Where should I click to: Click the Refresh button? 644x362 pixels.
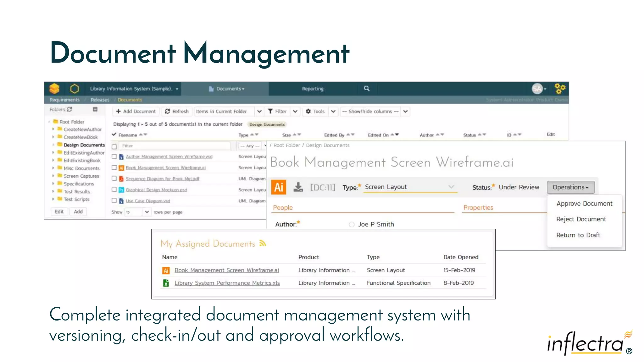[177, 111]
